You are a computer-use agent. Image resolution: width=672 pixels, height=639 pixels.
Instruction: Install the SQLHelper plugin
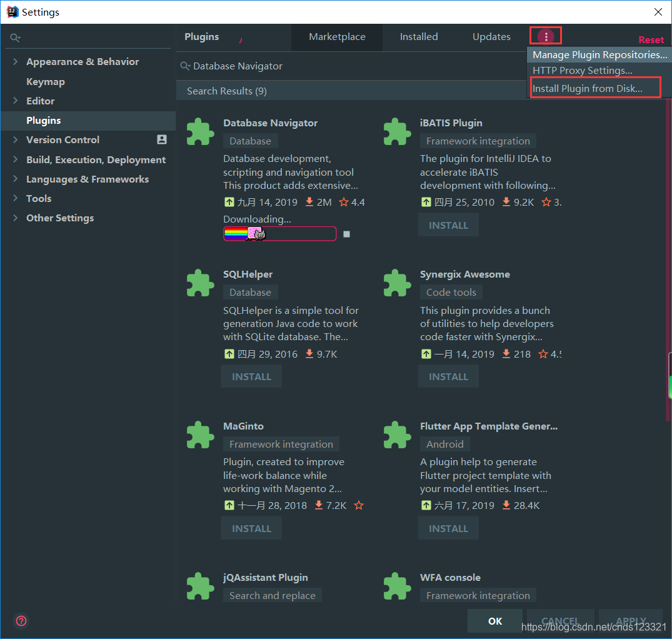click(x=251, y=377)
